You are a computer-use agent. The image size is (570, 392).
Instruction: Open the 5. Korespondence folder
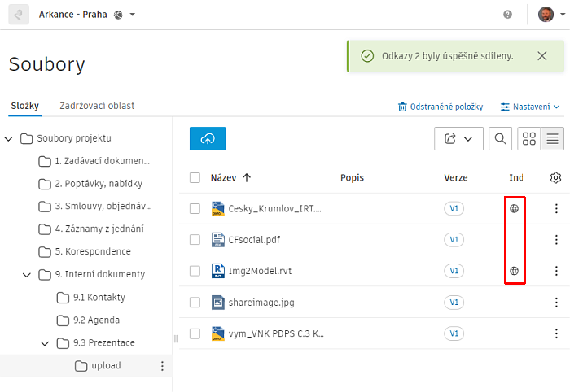92,251
